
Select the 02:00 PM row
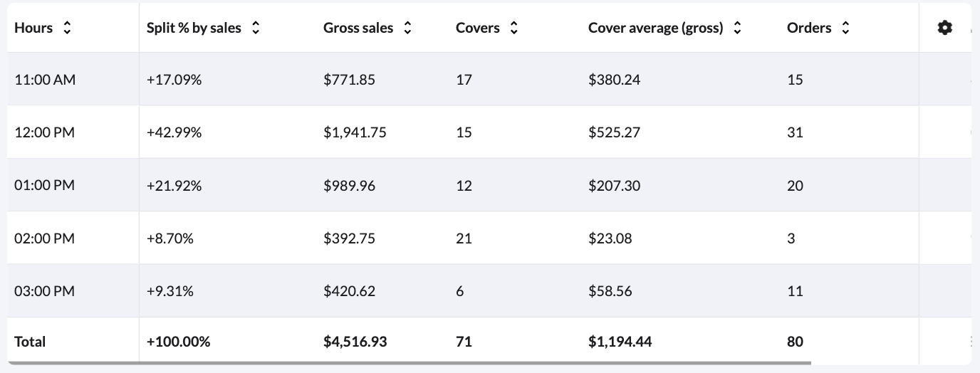click(x=45, y=238)
